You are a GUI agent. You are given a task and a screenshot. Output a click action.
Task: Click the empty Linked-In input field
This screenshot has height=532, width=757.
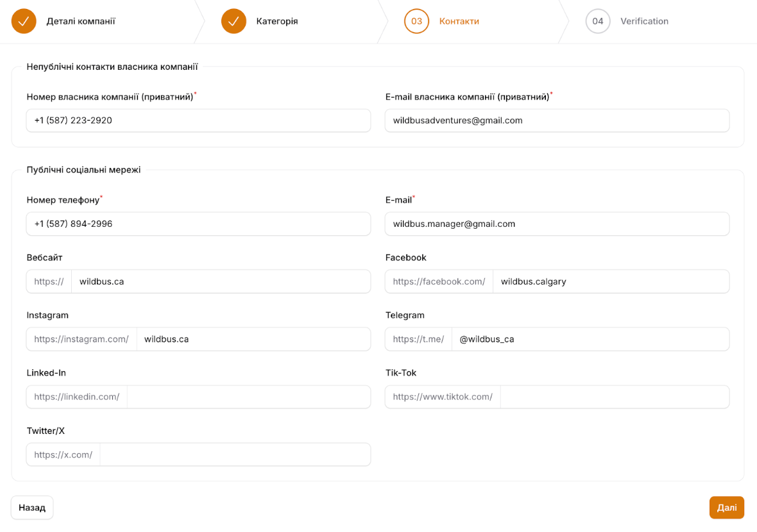coord(248,397)
